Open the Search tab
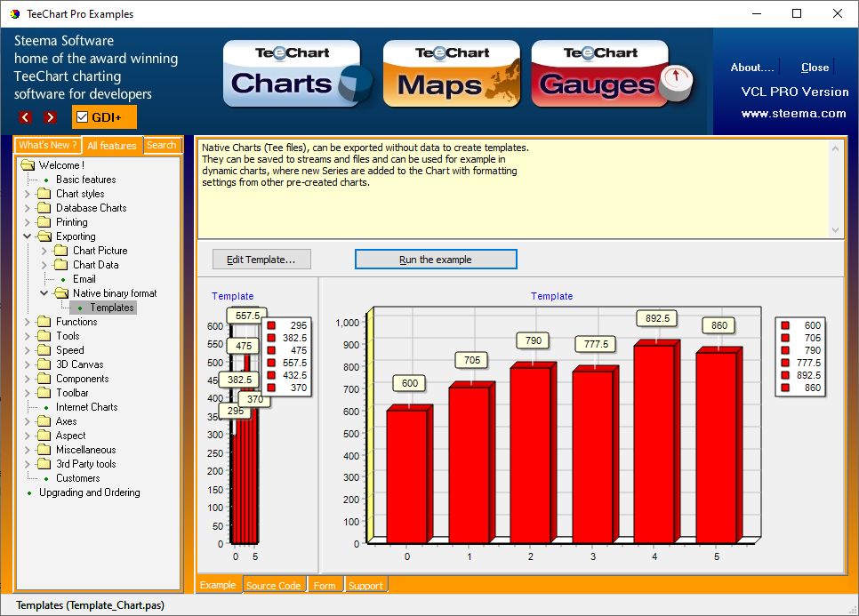The width and height of the screenshot is (859, 616). click(x=162, y=145)
